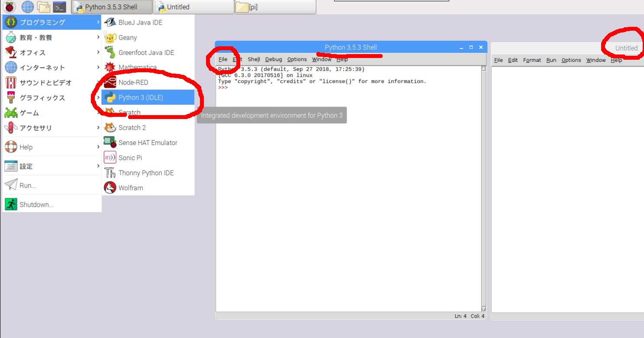Open the Raspberry Pi main menu icon
This screenshot has width=644, height=338.
point(9,7)
